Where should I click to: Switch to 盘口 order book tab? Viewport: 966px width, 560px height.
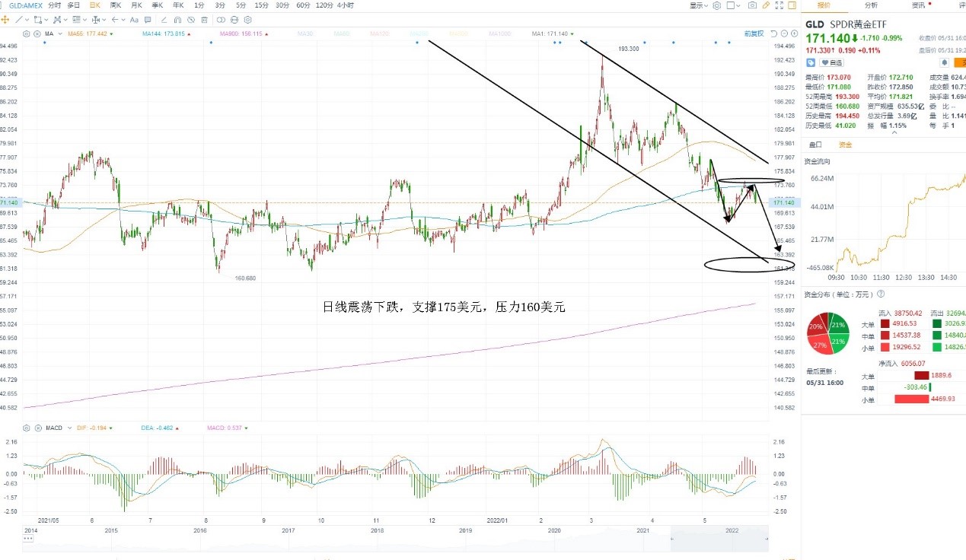(815, 145)
